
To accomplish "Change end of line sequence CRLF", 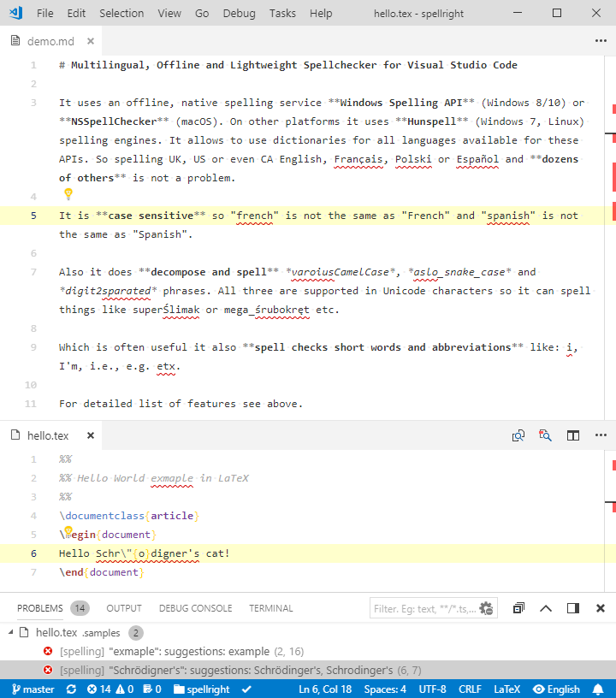I will click(x=470, y=689).
